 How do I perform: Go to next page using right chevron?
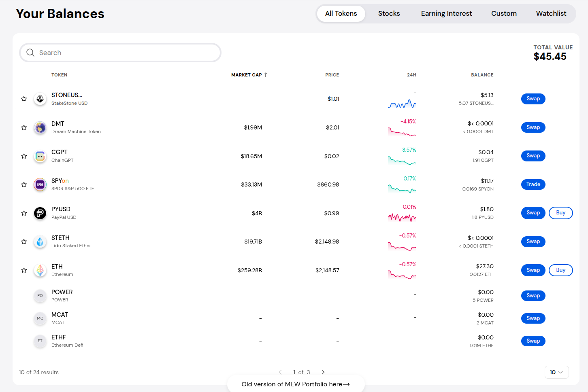(323, 372)
